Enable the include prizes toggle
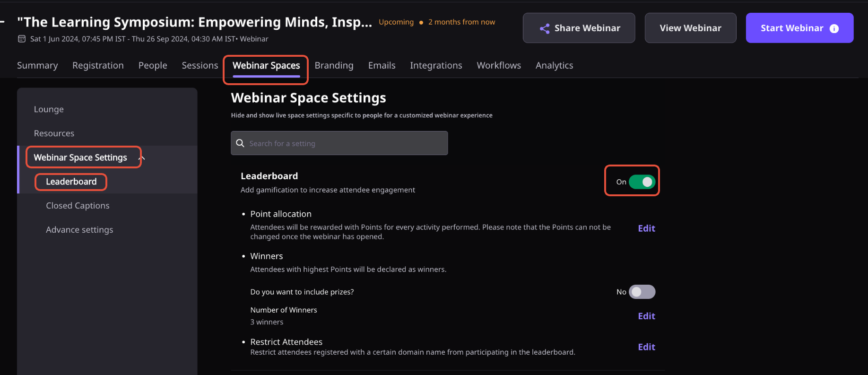 tap(642, 292)
